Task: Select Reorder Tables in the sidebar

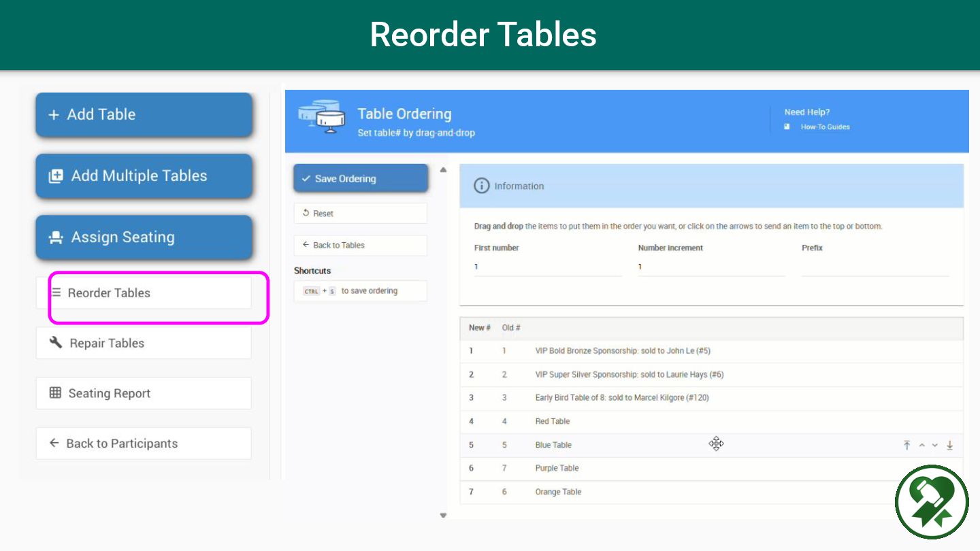Action: 144,293
